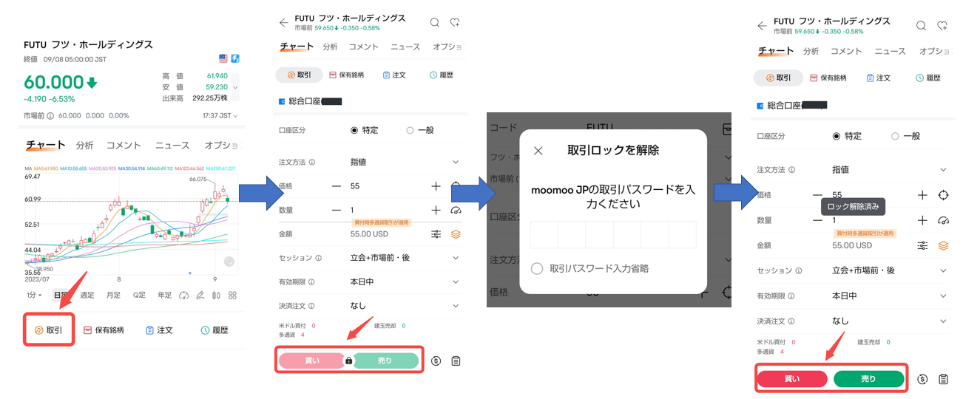Click the candlestick chart area on the quote screen
This screenshot has width=980, height=399.
(130, 224)
